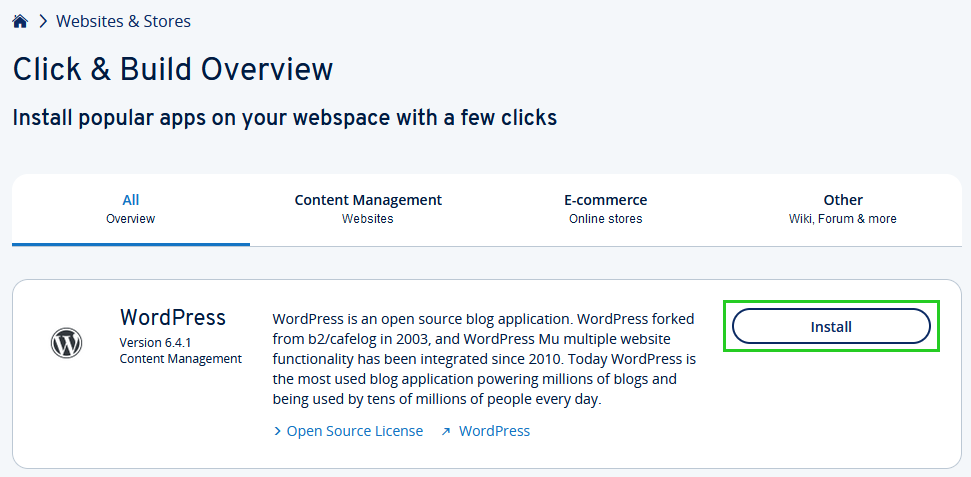Click the external arrow icon beside WordPress link
This screenshot has width=971, height=477.
(x=447, y=431)
